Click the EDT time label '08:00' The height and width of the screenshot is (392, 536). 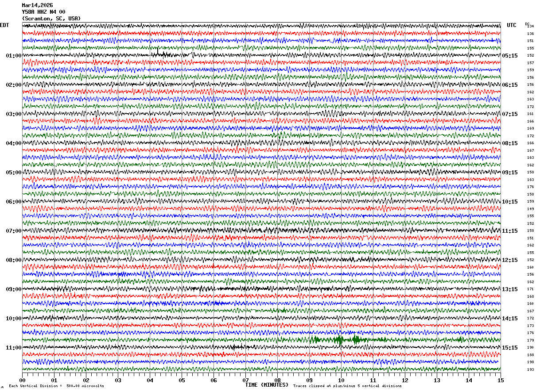(x=13, y=260)
